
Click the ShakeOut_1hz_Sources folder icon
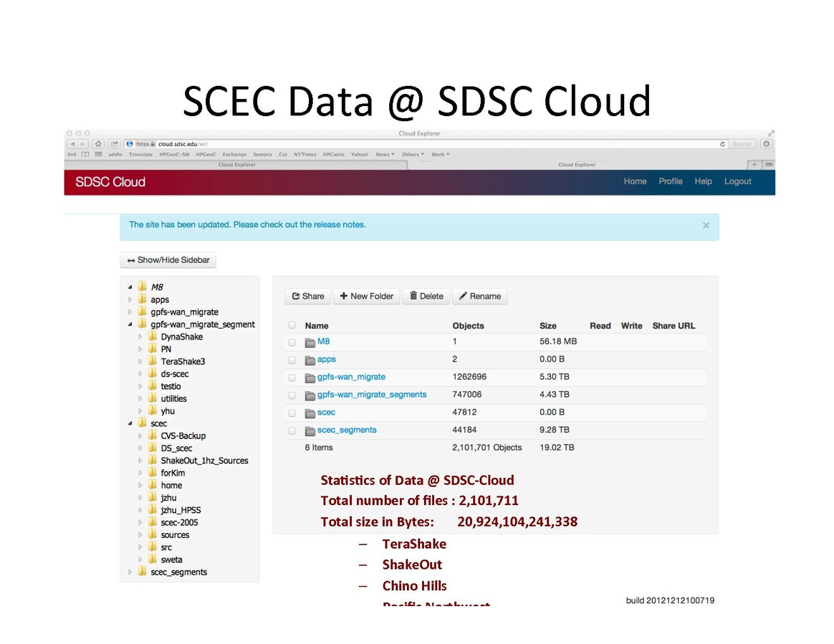pos(152,461)
